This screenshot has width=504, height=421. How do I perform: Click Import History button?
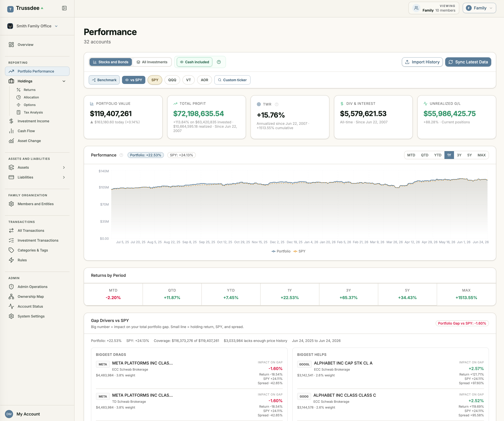[x=422, y=62]
